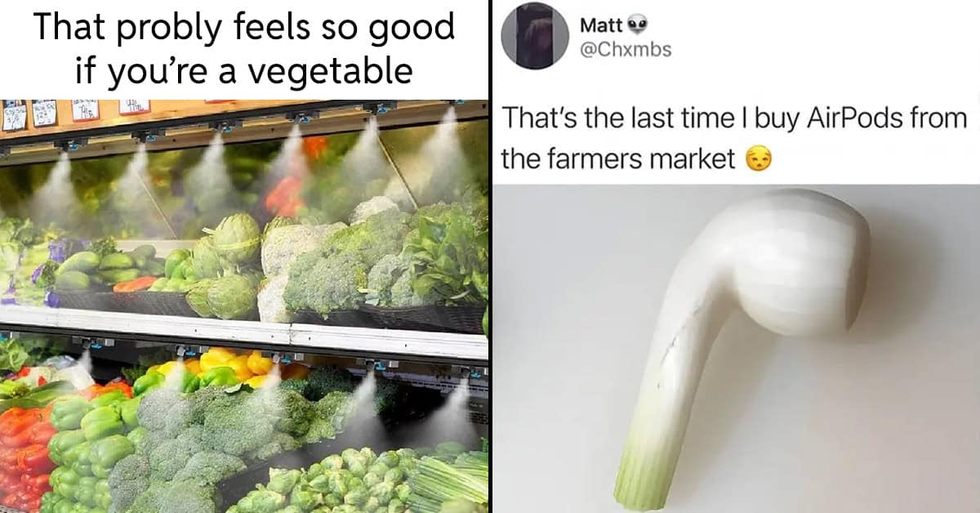Screen dimensions: 980x513
Task: Click the celery stalks at bottom
Action: [x=452, y=482]
